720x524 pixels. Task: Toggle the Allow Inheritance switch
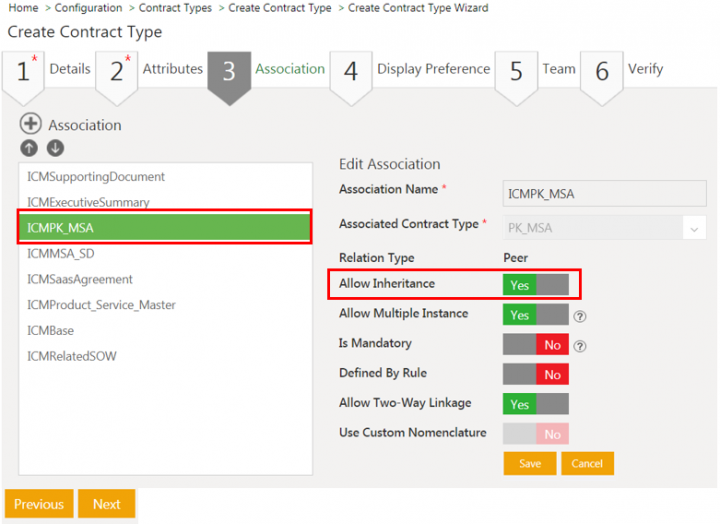coord(535,284)
